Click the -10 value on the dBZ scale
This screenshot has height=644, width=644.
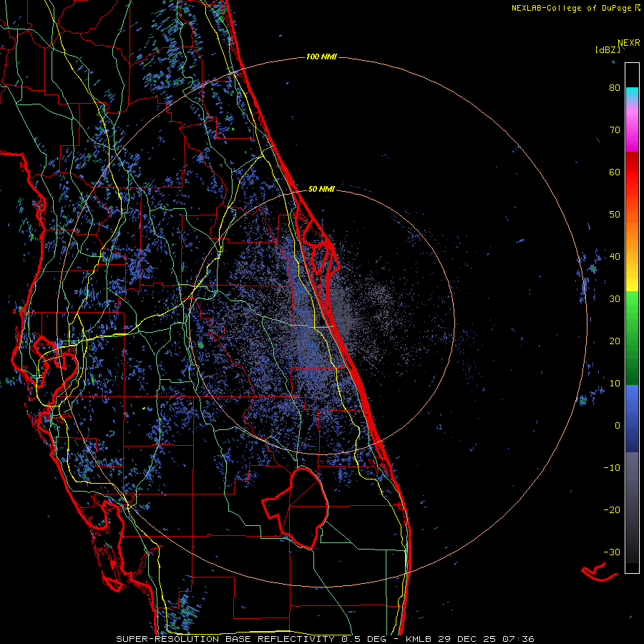tap(612, 468)
